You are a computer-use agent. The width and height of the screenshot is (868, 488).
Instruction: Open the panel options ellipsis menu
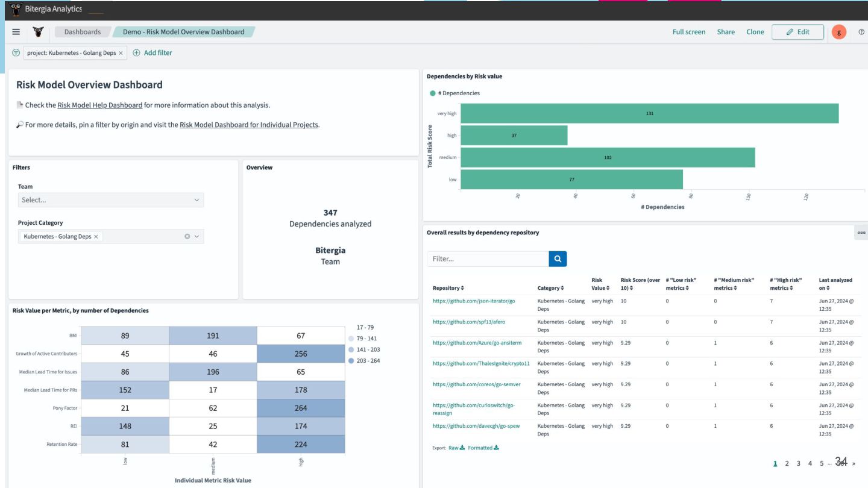pos(861,233)
